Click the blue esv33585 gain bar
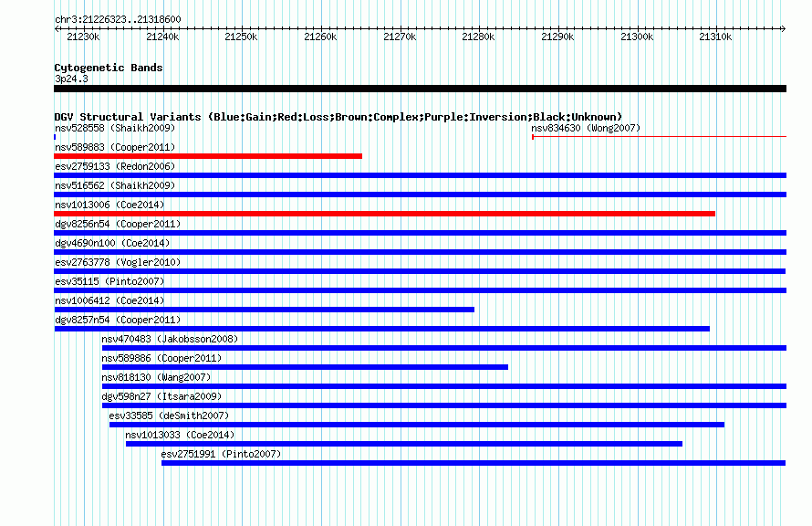Viewport: 812px width, 526px height. (x=417, y=425)
